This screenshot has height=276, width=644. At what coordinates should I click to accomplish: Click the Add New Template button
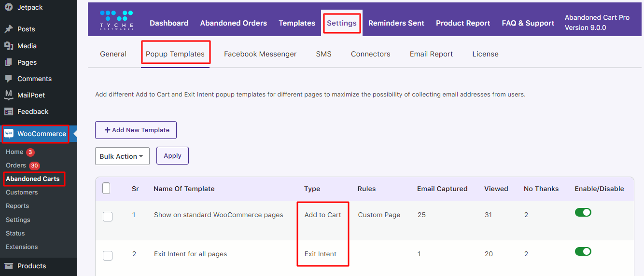point(136,130)
